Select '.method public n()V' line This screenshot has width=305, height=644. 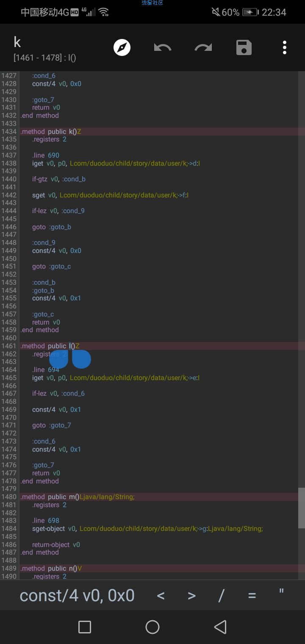coord(51,569)
